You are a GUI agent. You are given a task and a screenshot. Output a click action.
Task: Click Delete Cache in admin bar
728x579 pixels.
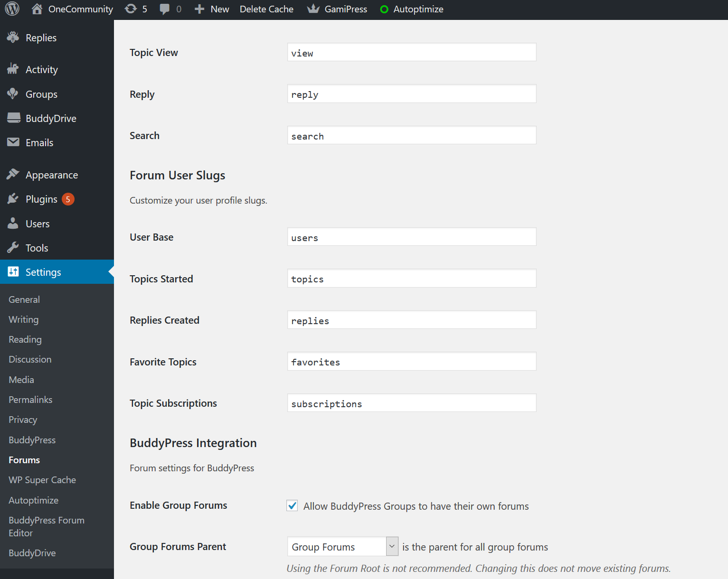(266, 9)
